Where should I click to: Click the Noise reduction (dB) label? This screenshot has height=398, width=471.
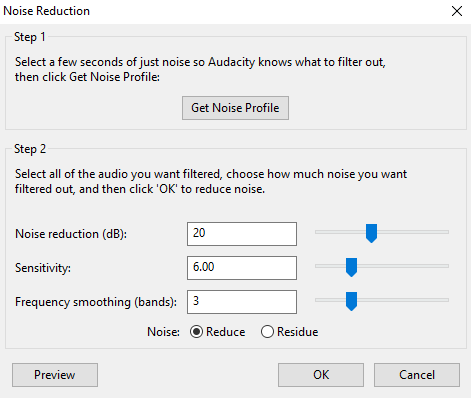71,234
